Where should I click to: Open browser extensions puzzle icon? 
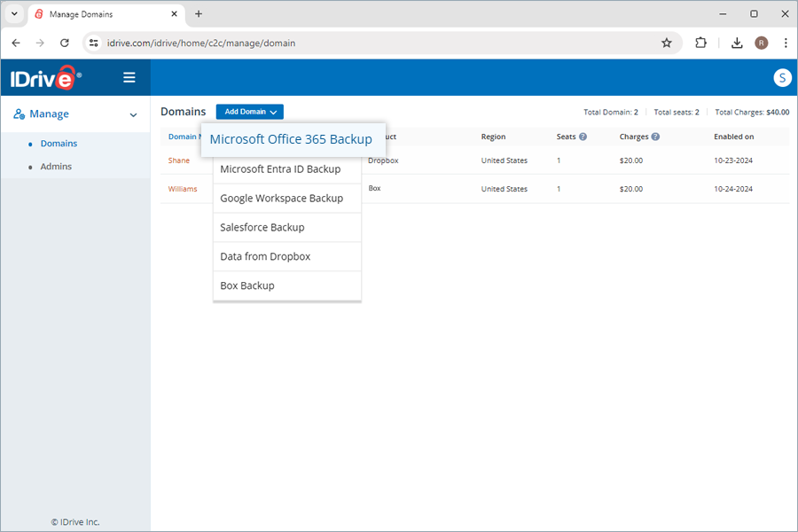tap(700, 43)
